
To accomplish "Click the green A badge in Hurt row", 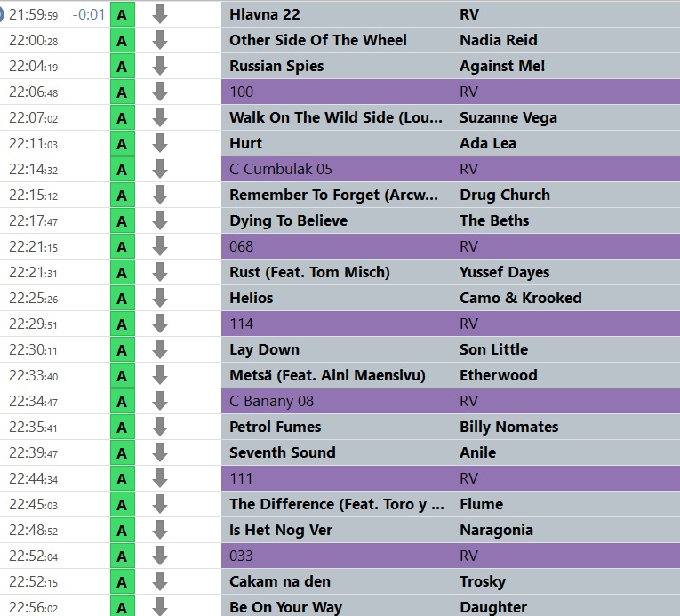I will pos(123,144).
